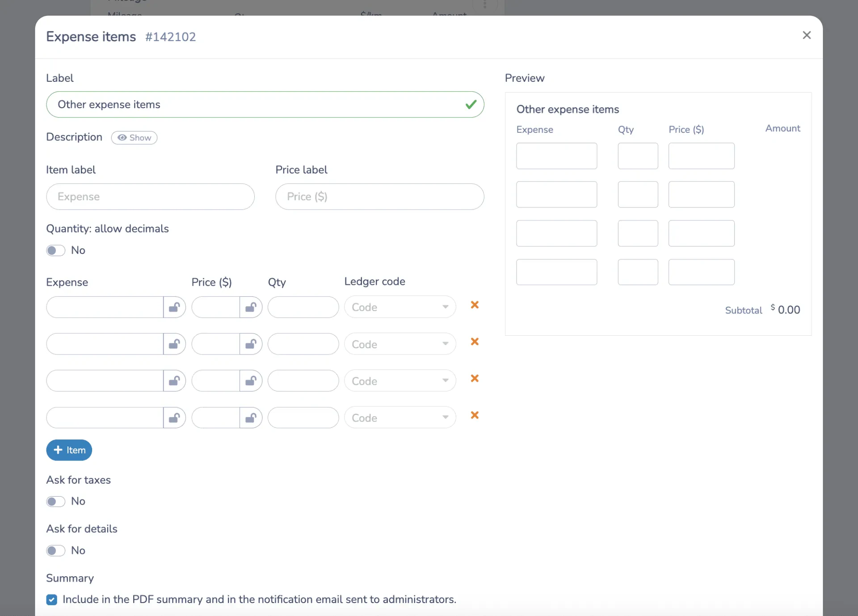This screenshot has width=858, height=616.
Task: Open fourth row Ledger code dropdown
Action: click(400, 418)
